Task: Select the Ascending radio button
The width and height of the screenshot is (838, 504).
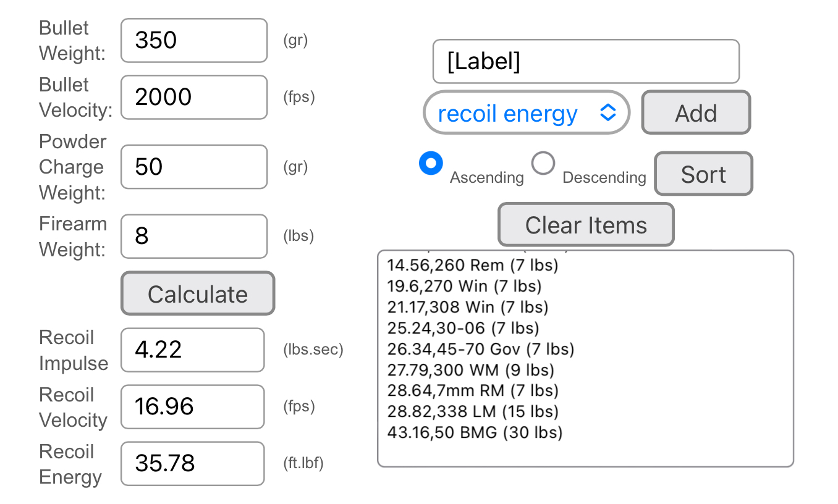Action: point(431,163)
